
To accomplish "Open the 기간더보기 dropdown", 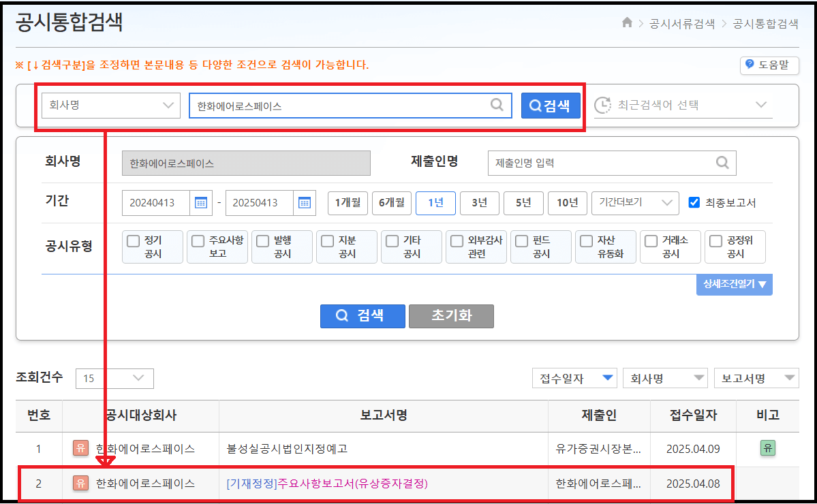I will [635, 202].
